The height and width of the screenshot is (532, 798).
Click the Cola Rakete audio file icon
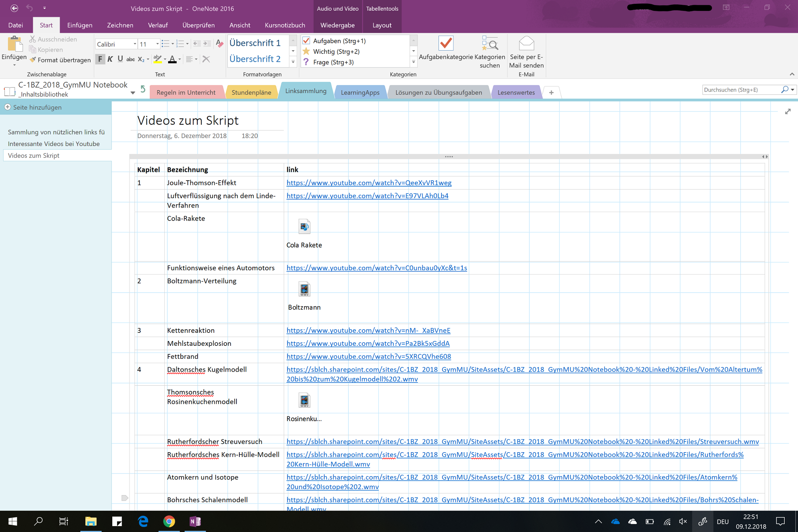[x=304, y=226]
